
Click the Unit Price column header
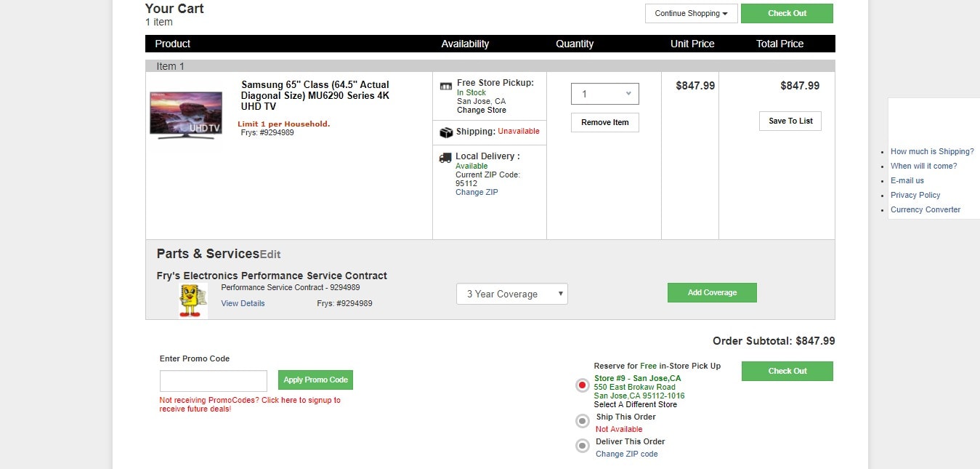692,44
